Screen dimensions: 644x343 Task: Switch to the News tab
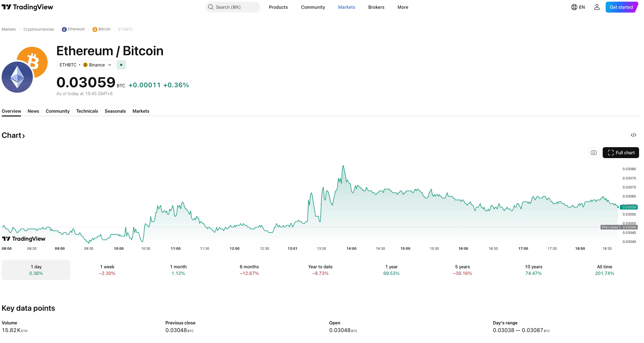pos(33,111)
